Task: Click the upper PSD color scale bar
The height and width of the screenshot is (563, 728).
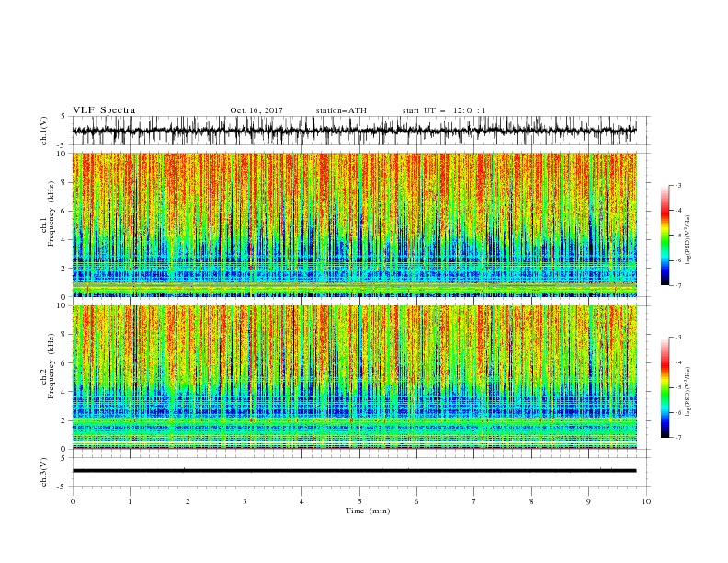Action: coord(665,236)
